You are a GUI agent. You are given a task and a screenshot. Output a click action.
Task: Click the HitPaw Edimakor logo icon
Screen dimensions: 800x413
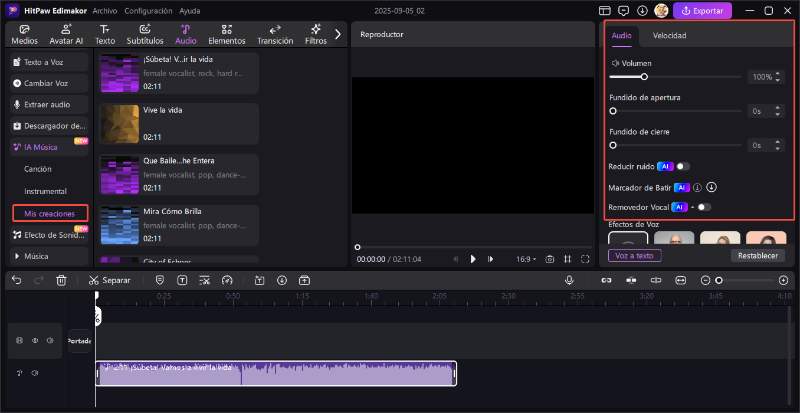[12, 11]
